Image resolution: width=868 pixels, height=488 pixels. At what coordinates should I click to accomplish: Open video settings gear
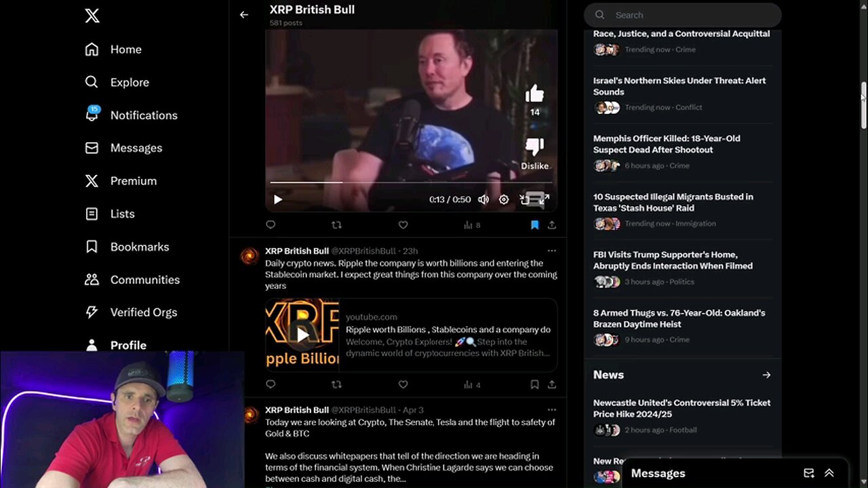(x=504, y=199)
